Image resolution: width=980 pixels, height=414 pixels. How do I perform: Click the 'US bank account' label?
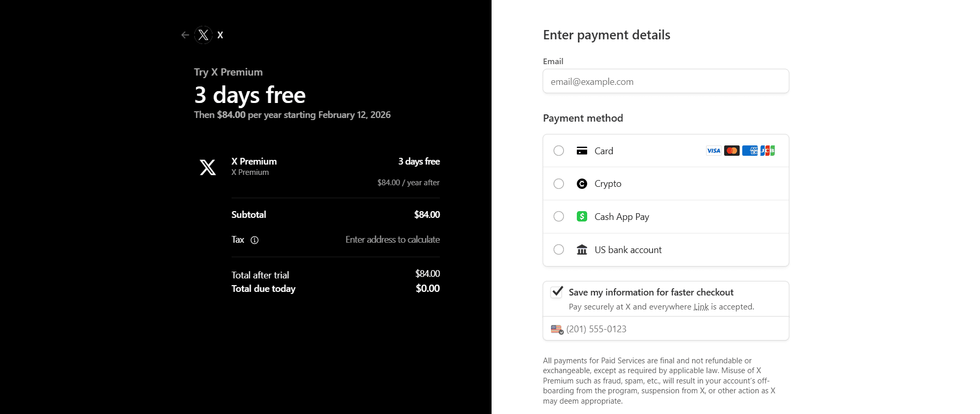(628, 250)
